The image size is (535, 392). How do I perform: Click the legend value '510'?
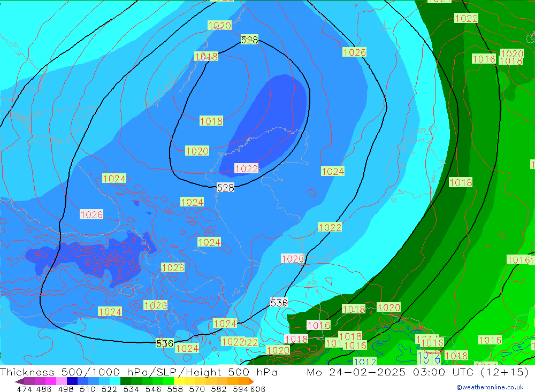pos(87,389)
